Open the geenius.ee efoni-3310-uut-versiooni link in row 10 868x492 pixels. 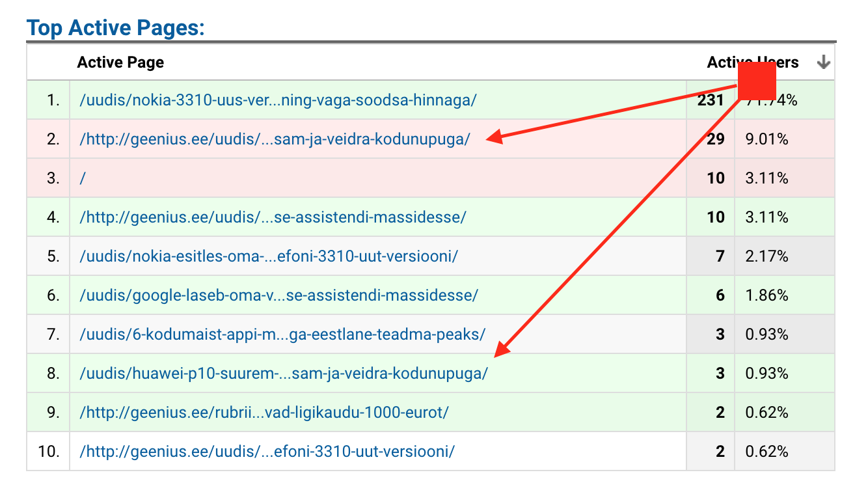[x=267, y=451]
